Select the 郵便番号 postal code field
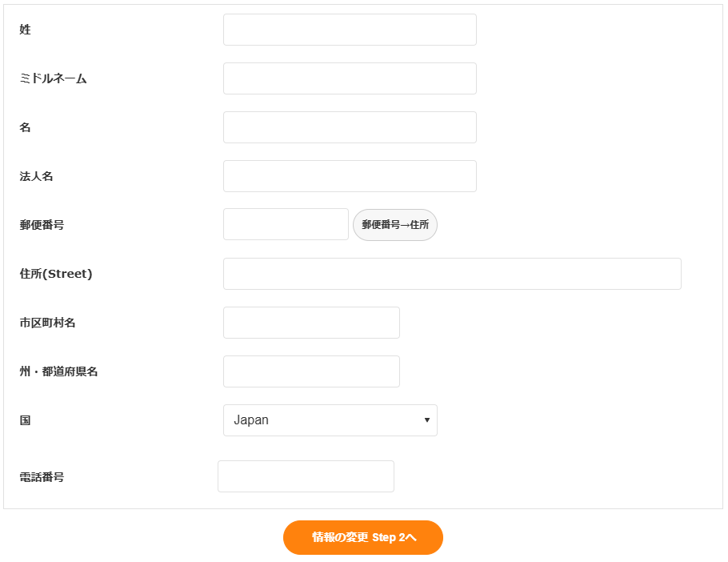This screenshot has width=728, height=562. pyautogui.click(x=286, y=224)
